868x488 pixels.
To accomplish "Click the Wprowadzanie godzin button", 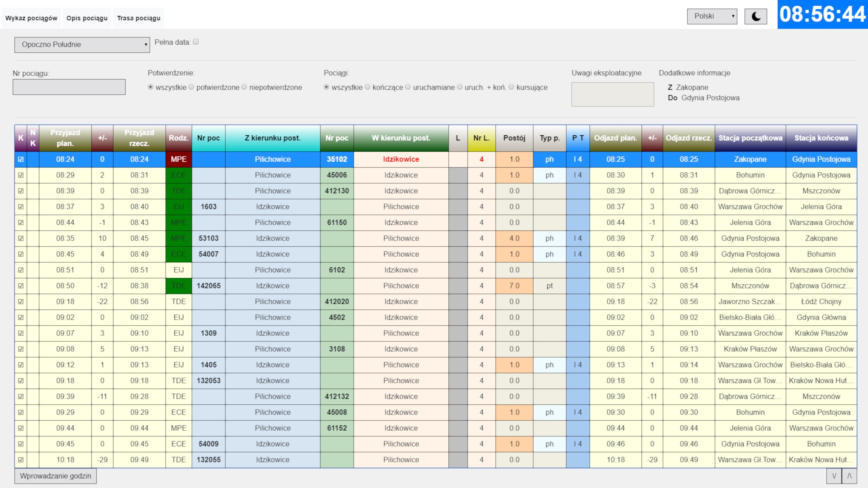I will [56, 476].
